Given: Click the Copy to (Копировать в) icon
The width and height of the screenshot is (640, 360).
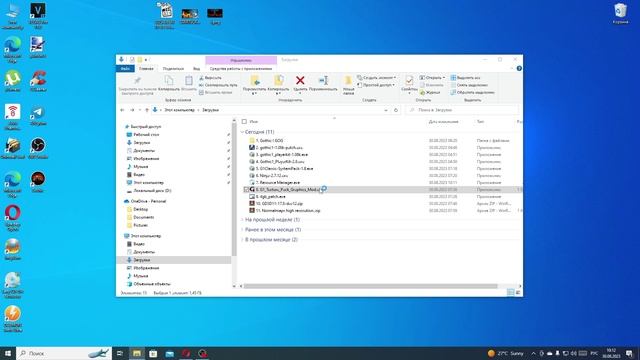Looking at the screenshot, I should (x=278, y=80).
